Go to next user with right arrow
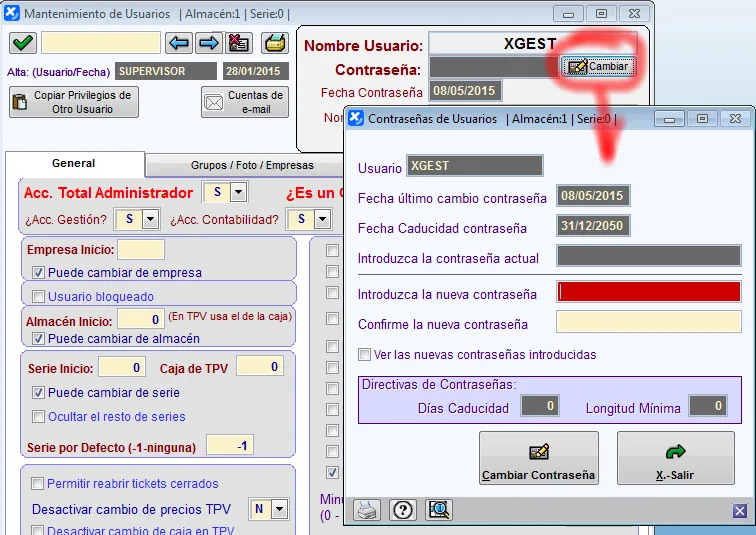 tap(208, 43)
